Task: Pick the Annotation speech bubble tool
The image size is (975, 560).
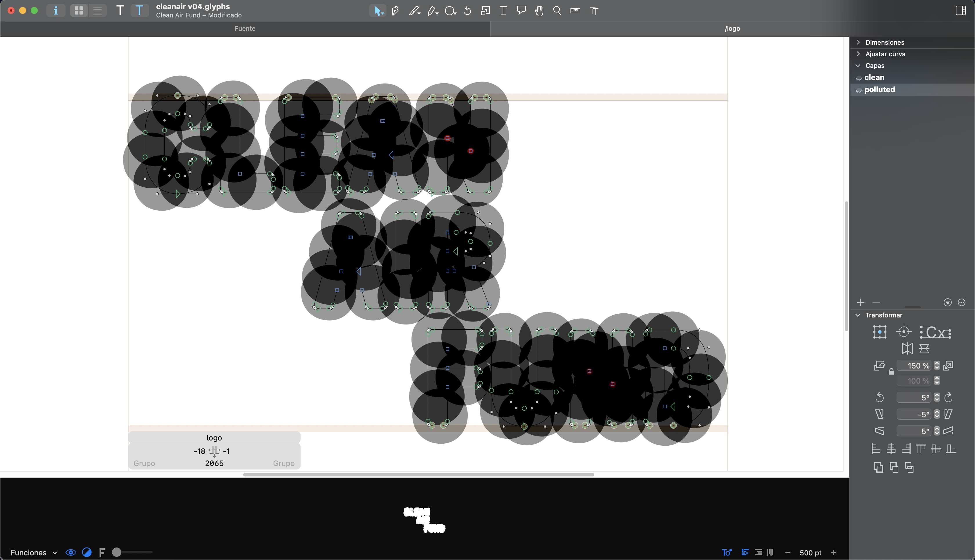Action: coord(521,11)
